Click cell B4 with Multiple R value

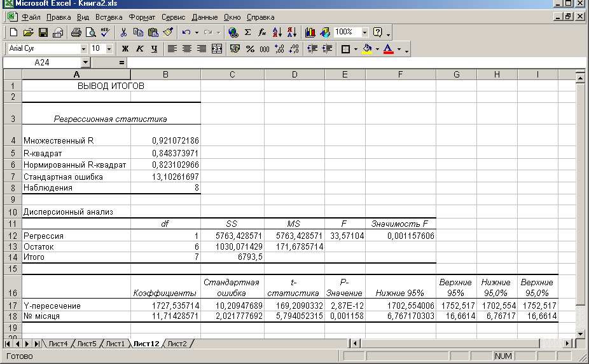click(x=165, y=140)
